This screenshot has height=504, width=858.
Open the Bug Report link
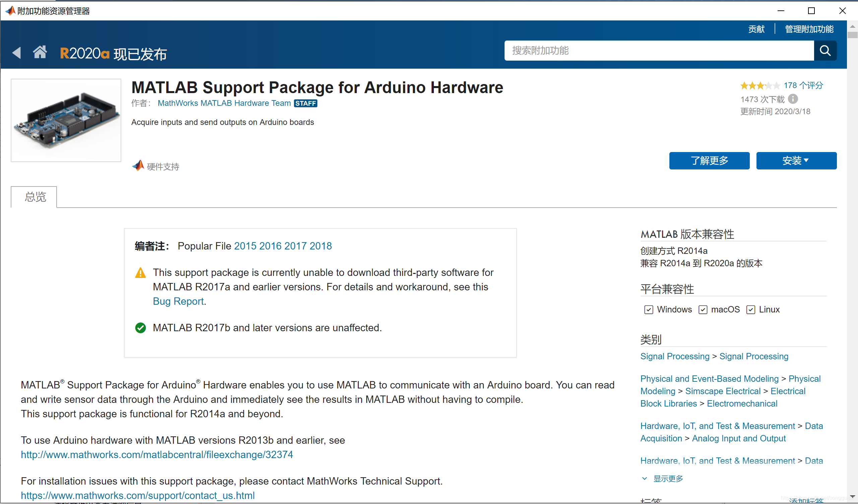178,301
